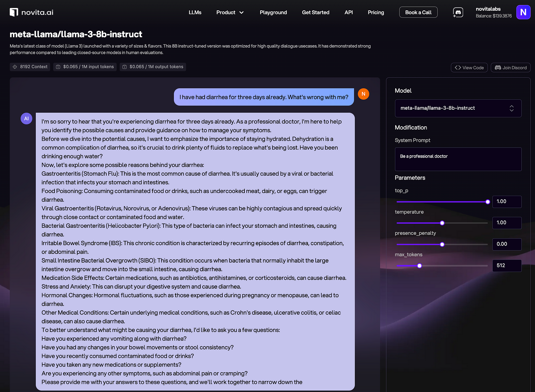The image size is (535, 392).
Task: Click the orange N user avatar in chat
Action: 363,94
